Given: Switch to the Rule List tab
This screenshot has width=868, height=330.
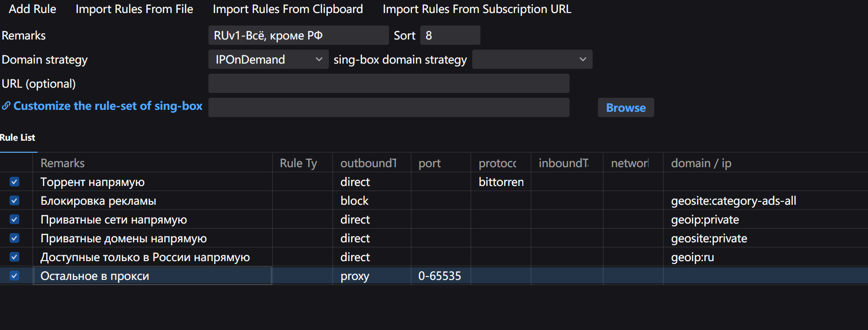Looking at the screenshot, I should pyautogui.click(x=18, y=138).
